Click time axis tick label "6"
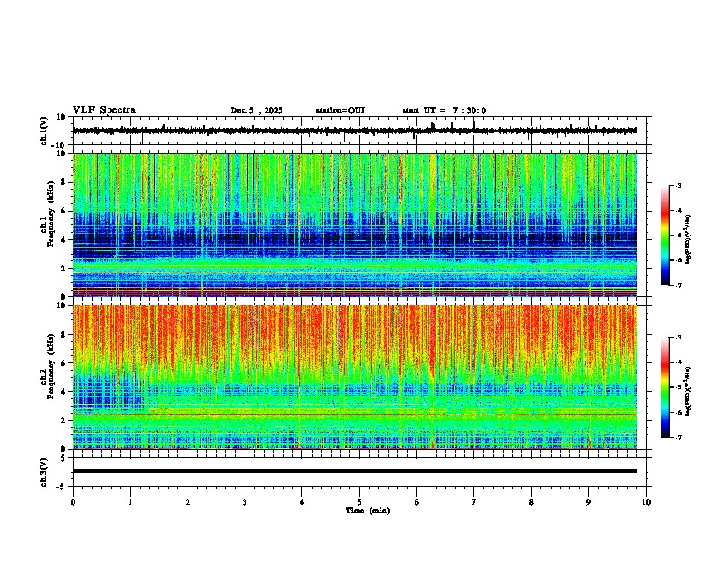The height and width of the screenshot is (563, 728). pos(416,502)
